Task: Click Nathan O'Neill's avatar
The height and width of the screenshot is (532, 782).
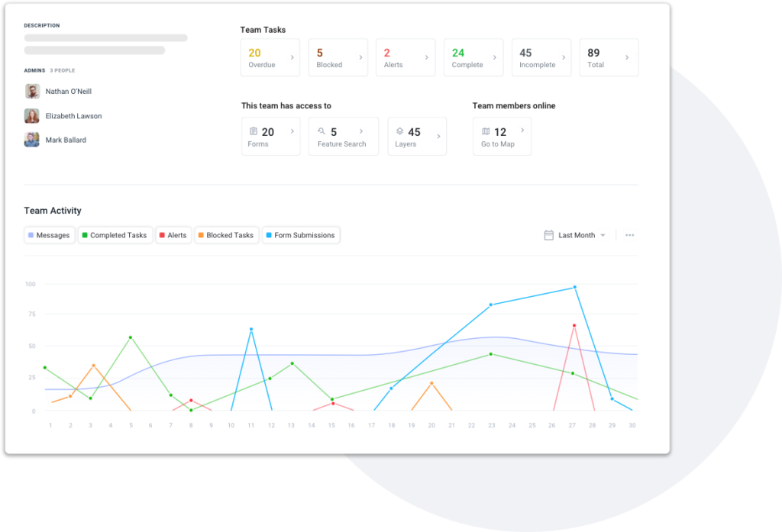Action: pos(32,92)
